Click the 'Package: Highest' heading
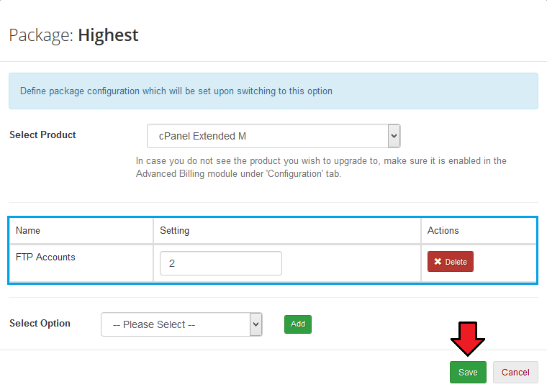 pyautogui.click(x=73, y=35)
